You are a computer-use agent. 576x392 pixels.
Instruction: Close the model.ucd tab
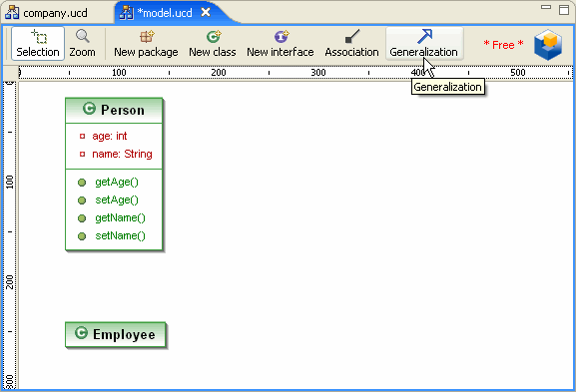pos(206,13)
